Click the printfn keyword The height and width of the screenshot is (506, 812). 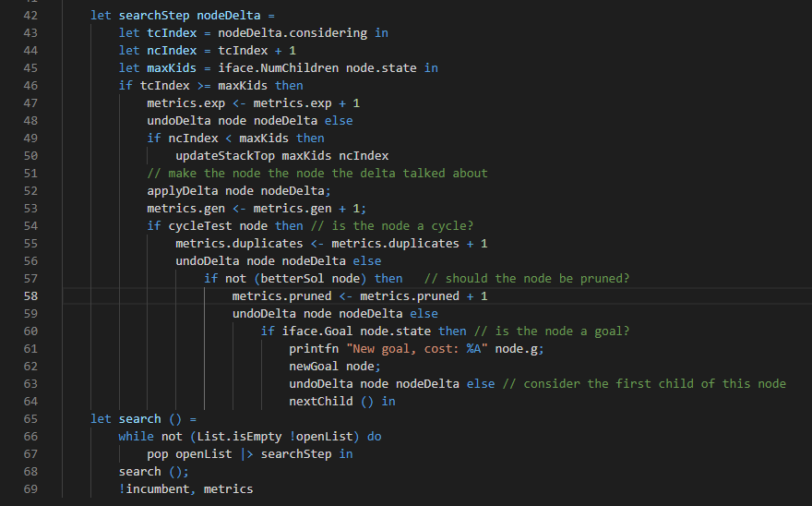click(314, 349)
